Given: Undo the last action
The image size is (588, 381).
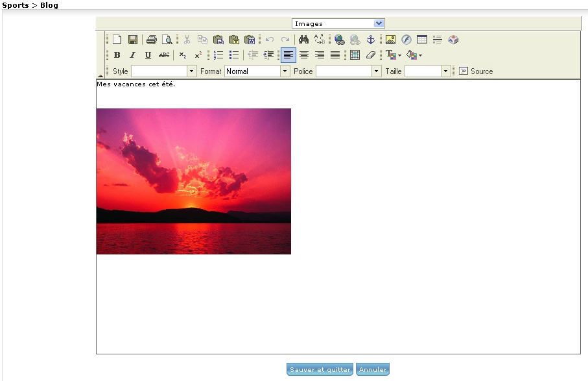Looking at the screenshot, I should point(269,40).
